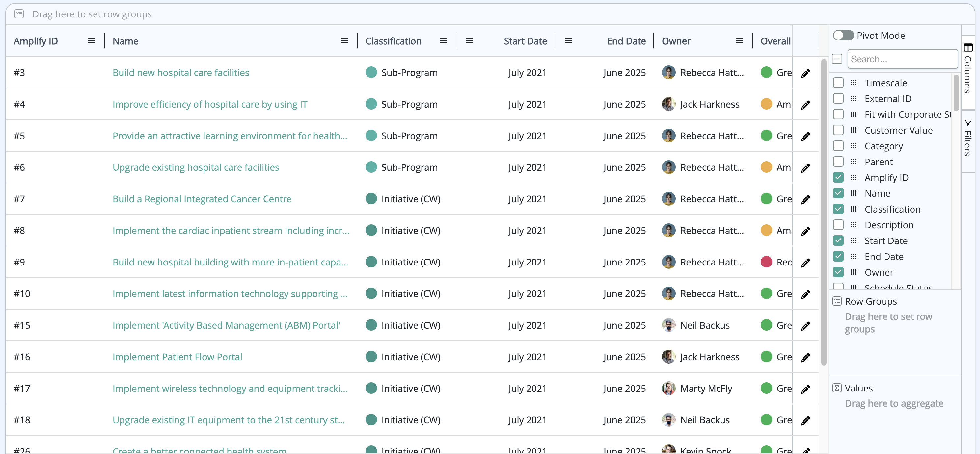The image size is (980, 454).
Task: Click Fit with Corporate St column label
Action: pyautogui.click(x=907, y=114)
